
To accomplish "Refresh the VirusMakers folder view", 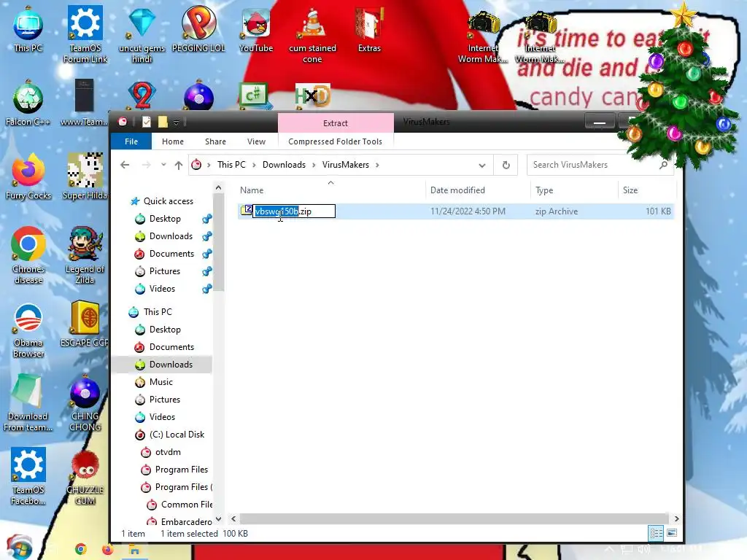I will 506,165.
